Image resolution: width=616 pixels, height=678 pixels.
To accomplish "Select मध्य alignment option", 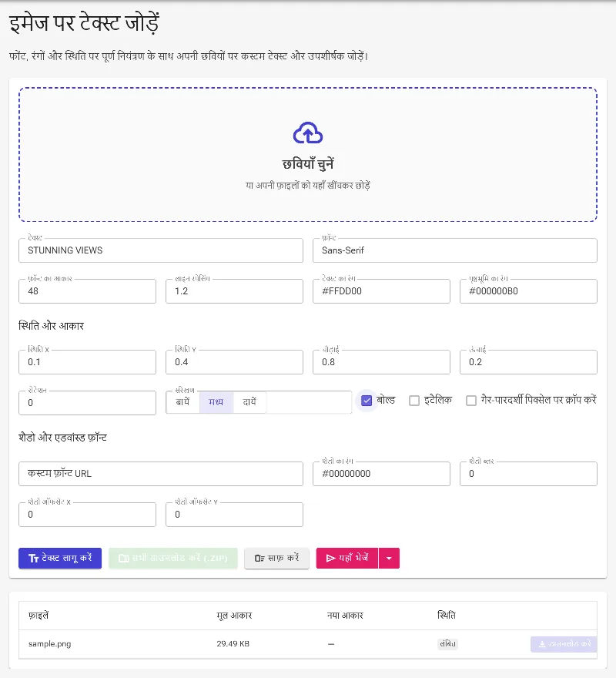I will [216, 402].
